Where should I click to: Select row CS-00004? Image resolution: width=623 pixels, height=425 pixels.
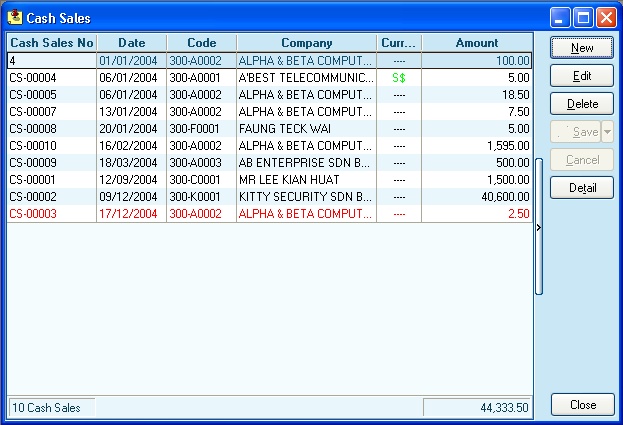pyautogui.click(x=269, y=77)
